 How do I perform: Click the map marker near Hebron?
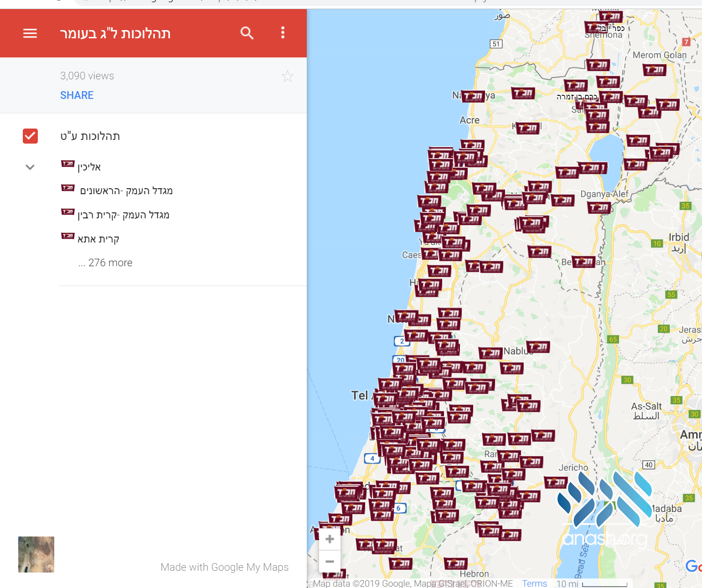point(455,563)
